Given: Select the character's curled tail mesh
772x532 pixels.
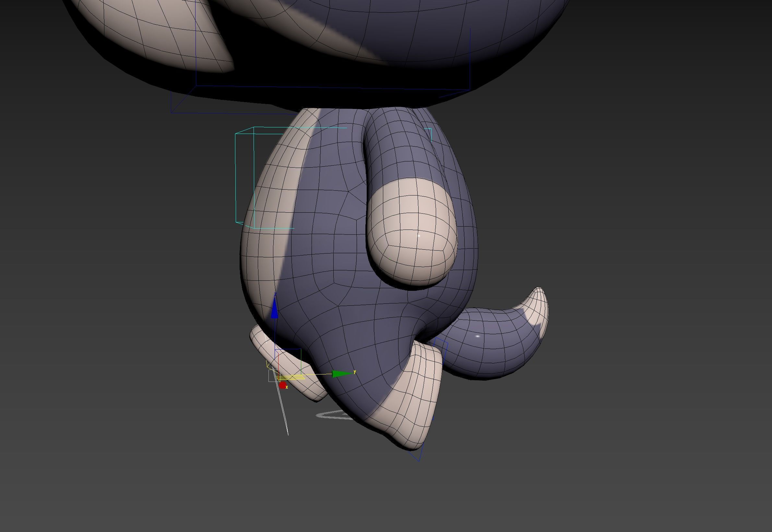Looking at the screenshot, I should (x=493, y=340).
